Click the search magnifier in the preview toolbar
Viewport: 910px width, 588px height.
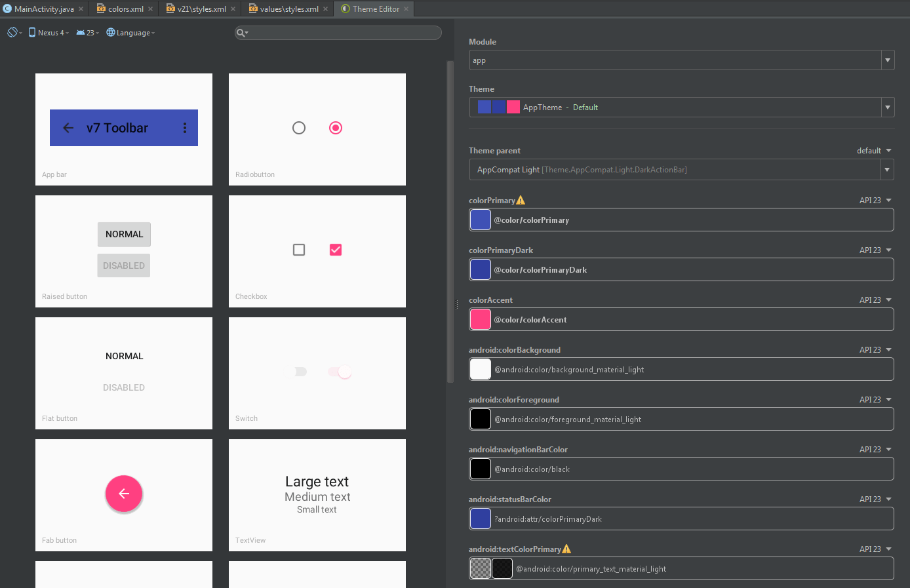243,33
